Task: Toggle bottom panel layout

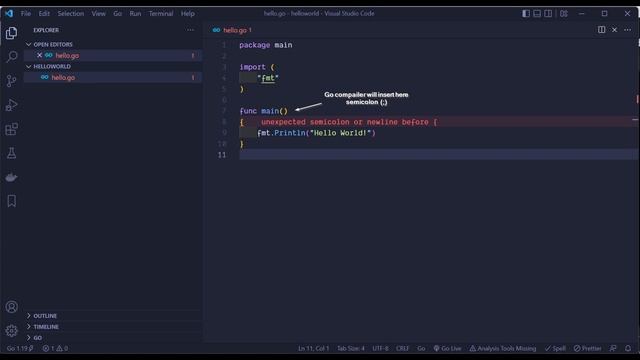Action: (x=537, y=13)
